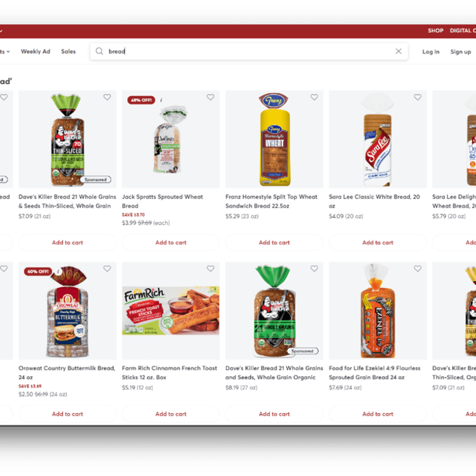This screenshot has height=476, width=476.
Task: Open Franz Homestyle Wheat bread product image
Action: pos(274,139)
